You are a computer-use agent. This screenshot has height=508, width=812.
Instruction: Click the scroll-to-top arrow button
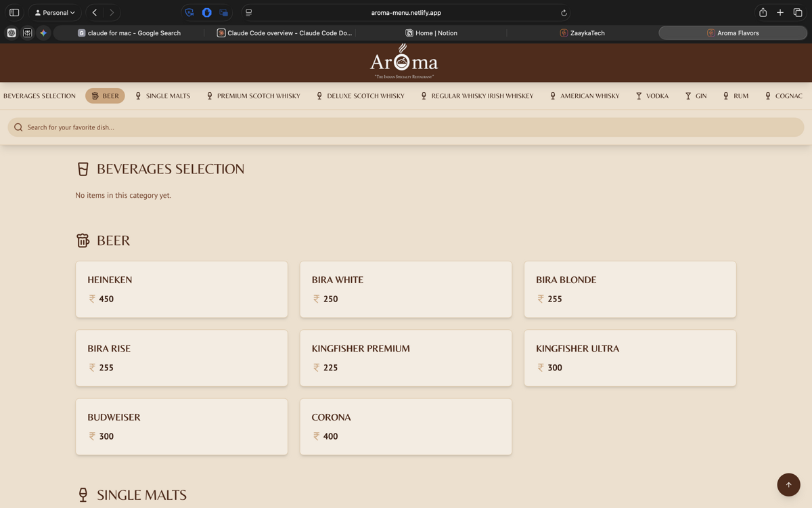pyautogui.click(x=788, y=484)
